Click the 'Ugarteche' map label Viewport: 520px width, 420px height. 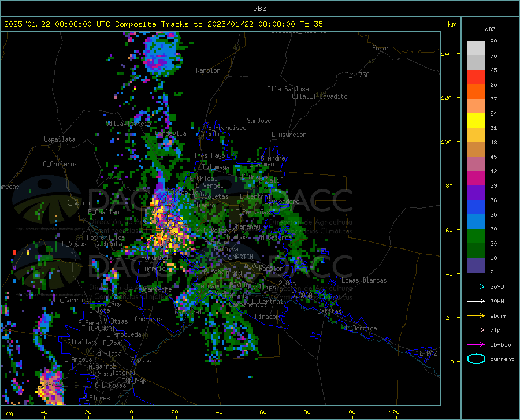tap(157, 289)
